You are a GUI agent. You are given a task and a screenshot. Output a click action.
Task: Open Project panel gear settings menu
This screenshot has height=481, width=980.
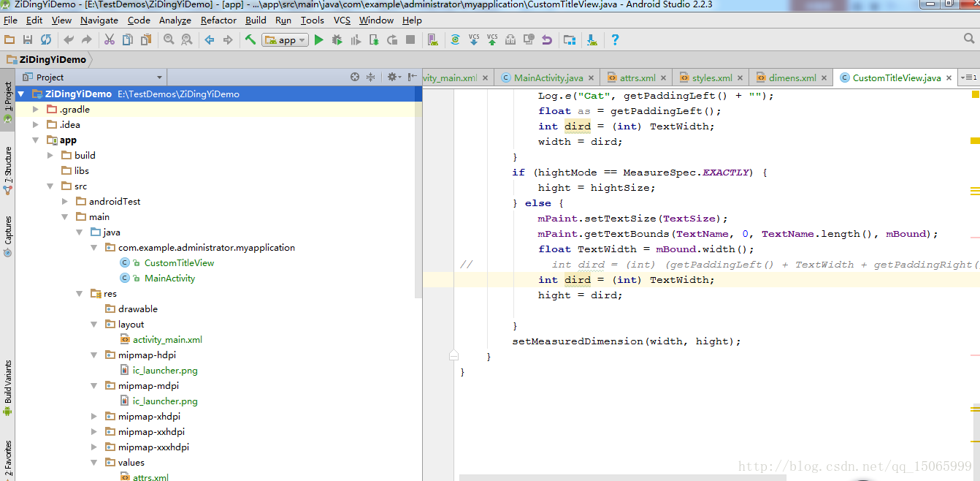394,77
